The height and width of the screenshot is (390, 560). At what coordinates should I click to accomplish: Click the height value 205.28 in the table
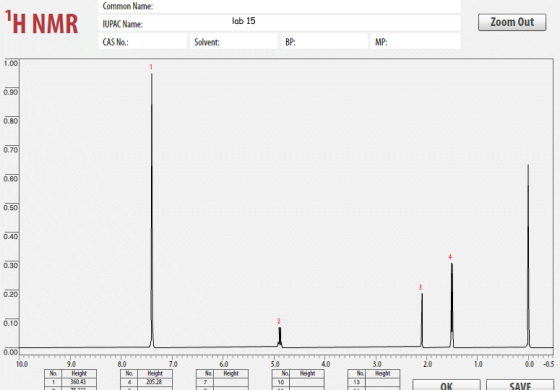pos(155,382)
